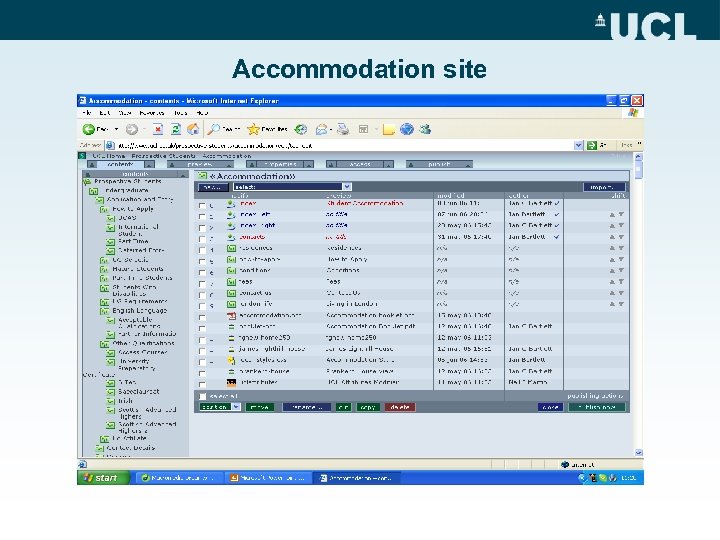The image size is (720, 540).
Task: Click the red delete button
Action: (400, 407)
